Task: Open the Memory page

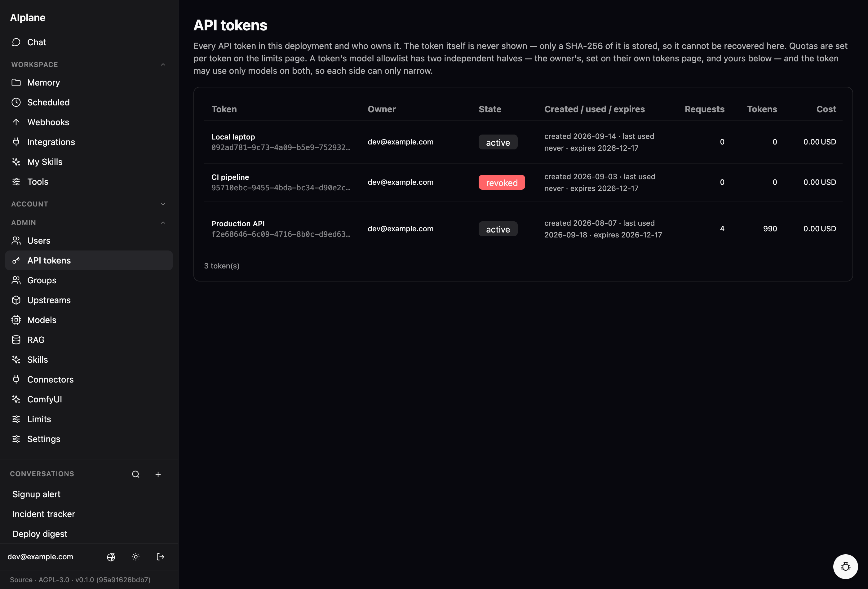Action: (x=89, y=82)
